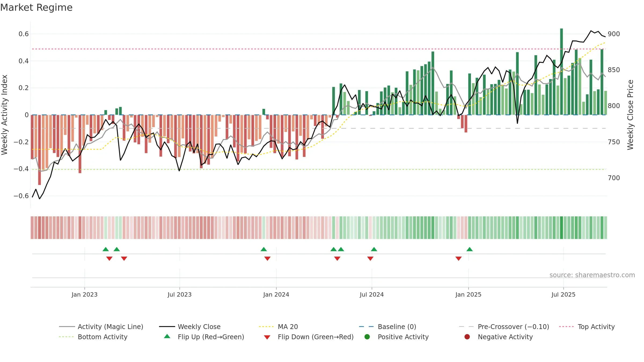
Task: Click the Negative Activity legend entry
Action: [499, 337]
